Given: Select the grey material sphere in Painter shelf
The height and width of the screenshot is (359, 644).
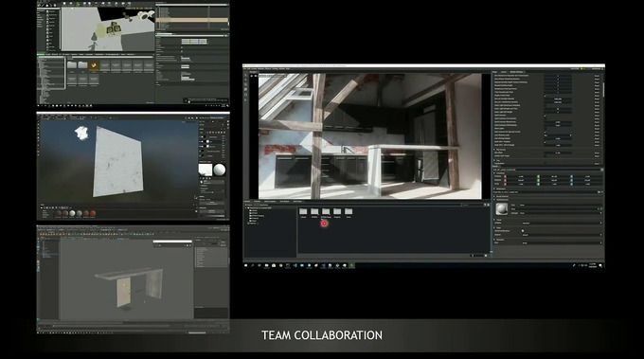Looking at the screenshot, I should (80, 213).
